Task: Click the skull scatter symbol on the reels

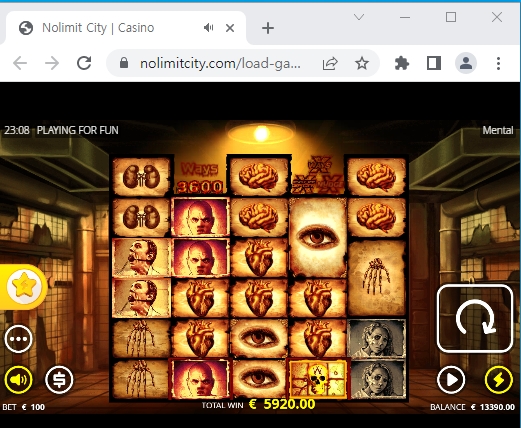Action: (x=318, y=379)
